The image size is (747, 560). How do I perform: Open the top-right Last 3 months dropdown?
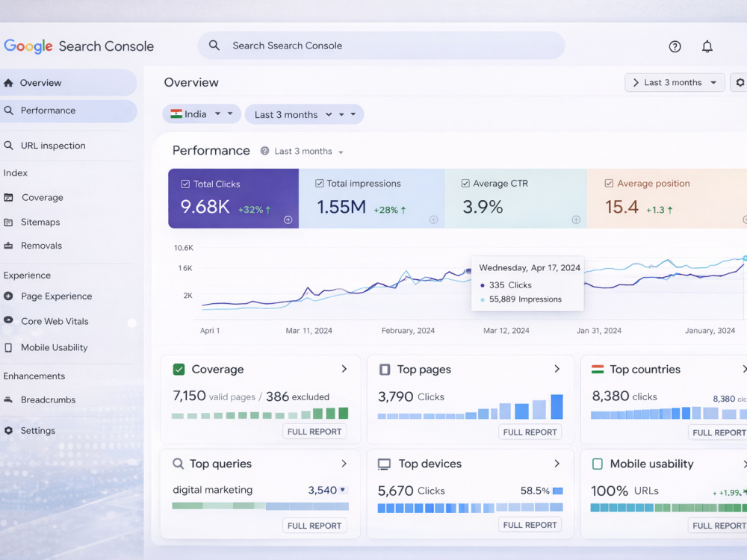click(x=675, y=82)
